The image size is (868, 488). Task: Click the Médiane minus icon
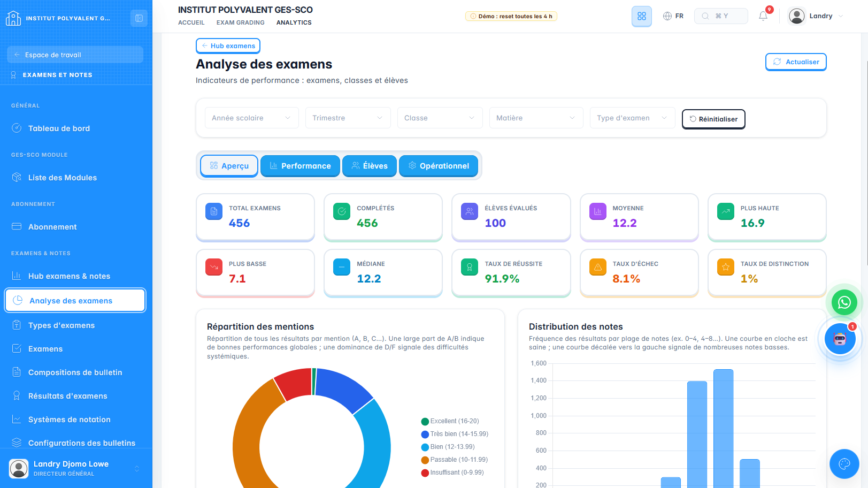point(342,267)
